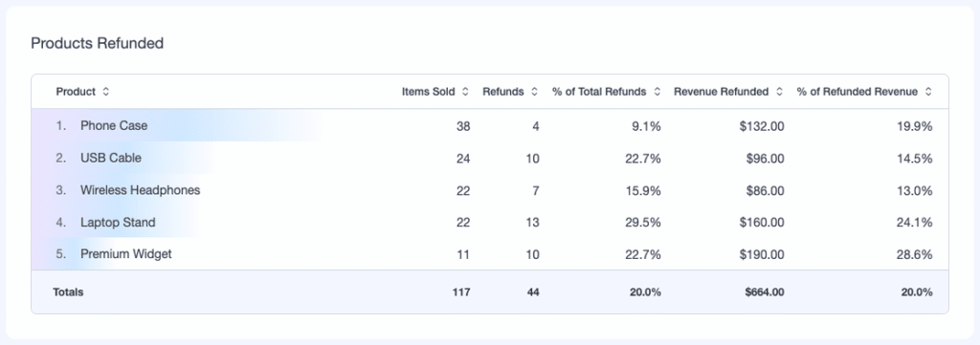Viewport: 980px width, 345px height.
Task: Click Laptop Stand 29.5% cell
Action: tap(643, 223)
